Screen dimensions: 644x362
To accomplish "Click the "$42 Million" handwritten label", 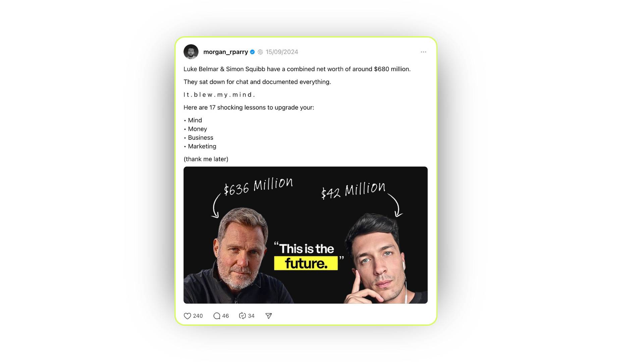I will [x=353, y=190].
